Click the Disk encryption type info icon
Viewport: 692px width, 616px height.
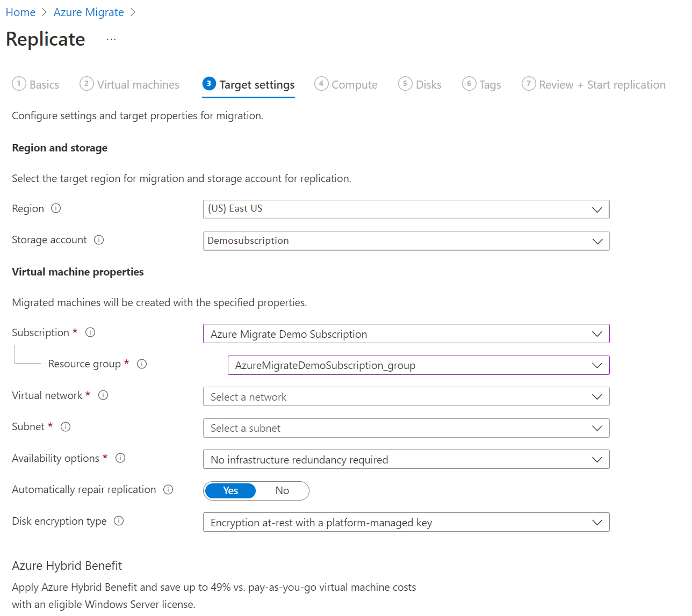tap(119, 521)
